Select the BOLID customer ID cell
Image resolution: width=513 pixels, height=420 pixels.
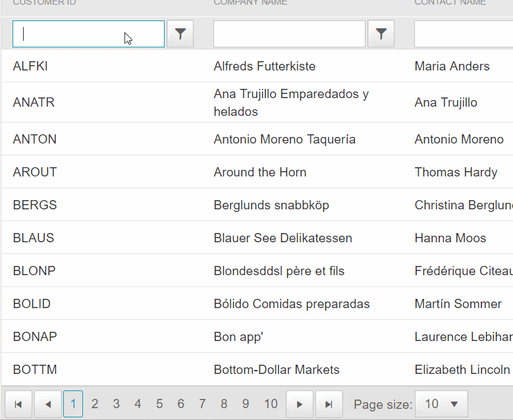[x=32, y=304]
